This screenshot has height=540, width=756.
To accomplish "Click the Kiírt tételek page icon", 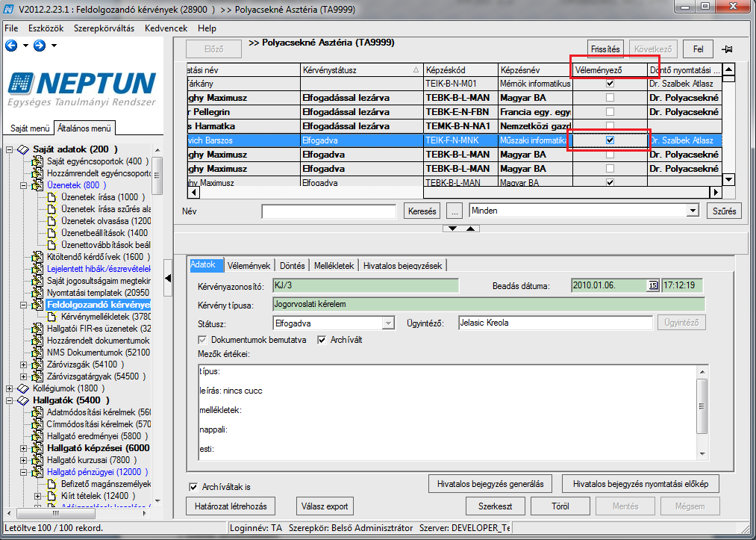I will point(52,496).
